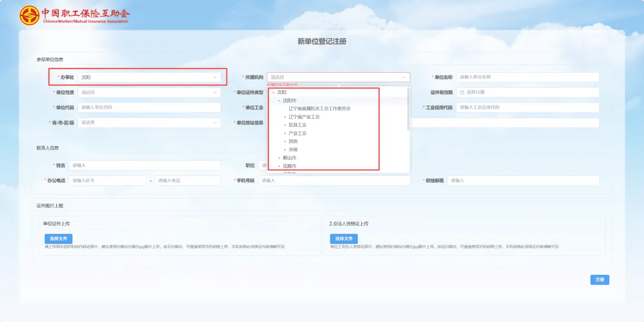This screenshot has height=322, width=644.
Task: Expand the 辽宁省产业工会 node arrow
Action: click(x=285, y=117)
